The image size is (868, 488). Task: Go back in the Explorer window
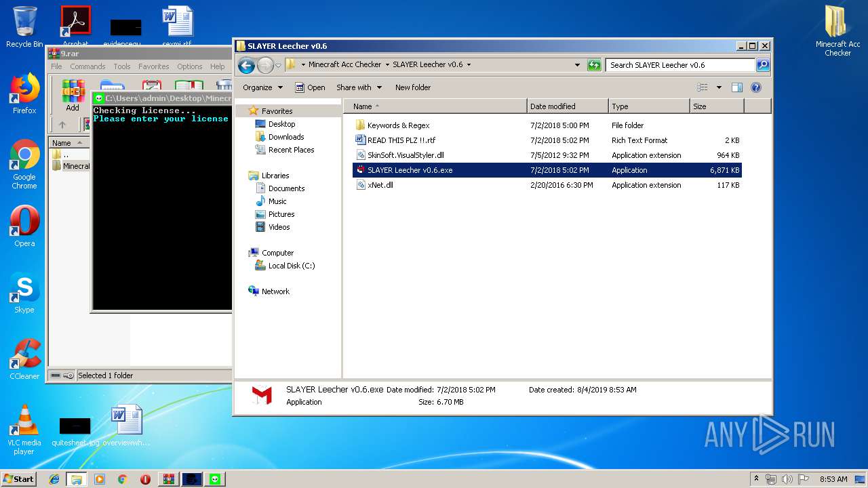click(x=246, y=65)
